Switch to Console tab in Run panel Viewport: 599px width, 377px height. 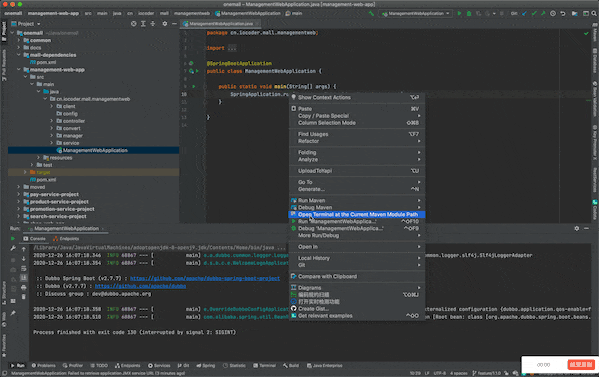click(34, 239)
